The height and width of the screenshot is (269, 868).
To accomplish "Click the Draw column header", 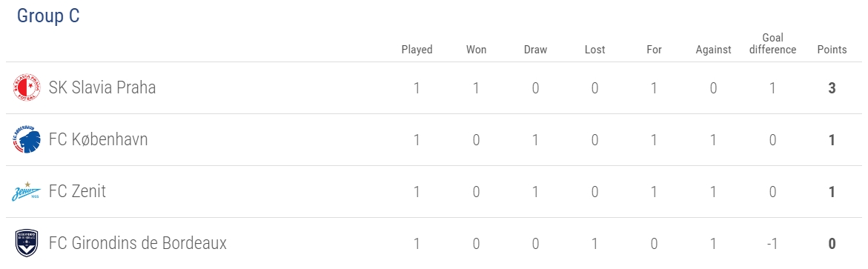I will (535, 50).
